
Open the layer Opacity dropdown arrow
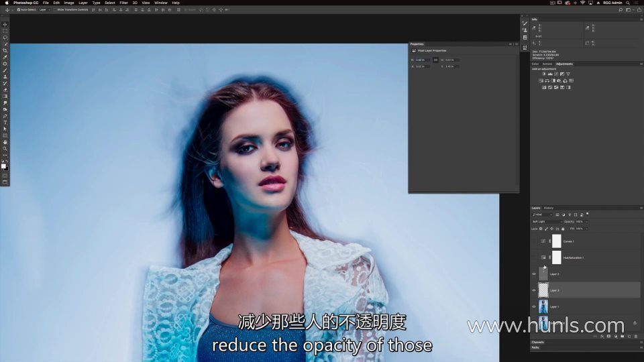586,222
